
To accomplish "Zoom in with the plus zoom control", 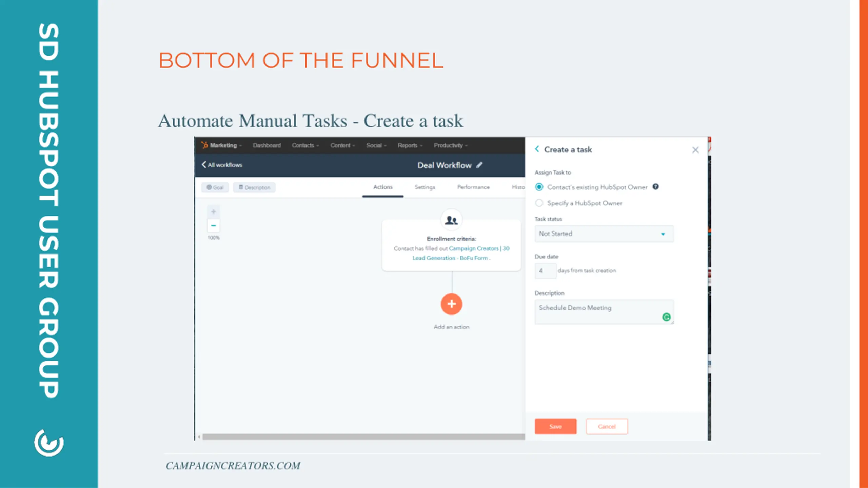I will click(213, 212).
